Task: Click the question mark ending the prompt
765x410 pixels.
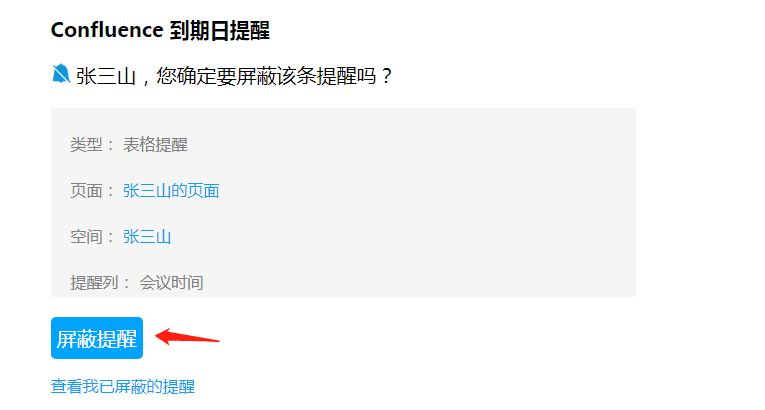Action: click(386, 77)
